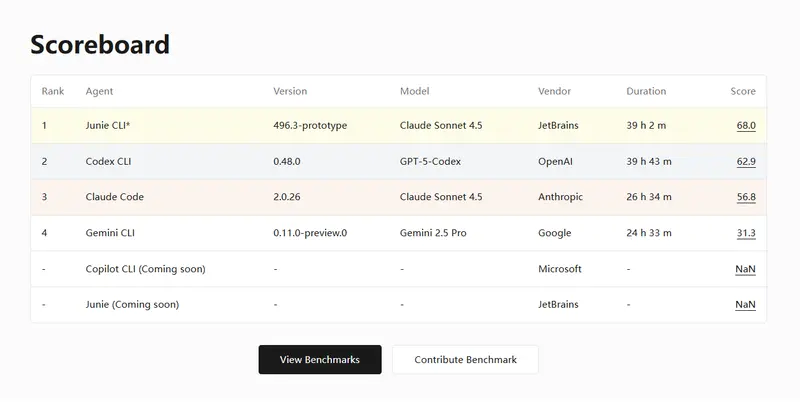Screen dimensions: 800x419
Task: Select the Gemini CLI agent name
Action: [x=111, y=233]
